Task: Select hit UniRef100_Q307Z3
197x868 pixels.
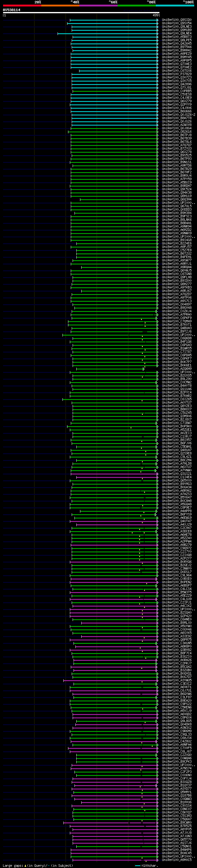Action: click(177, 78)
